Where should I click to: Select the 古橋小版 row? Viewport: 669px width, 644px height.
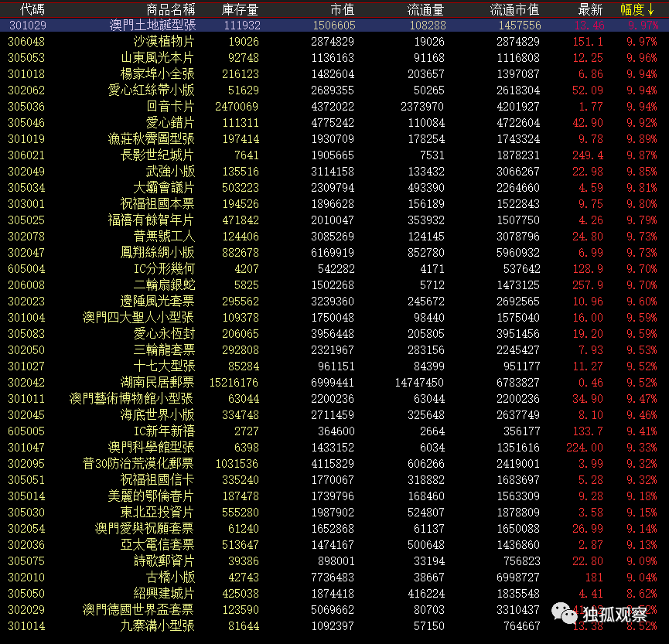[334, 577]
